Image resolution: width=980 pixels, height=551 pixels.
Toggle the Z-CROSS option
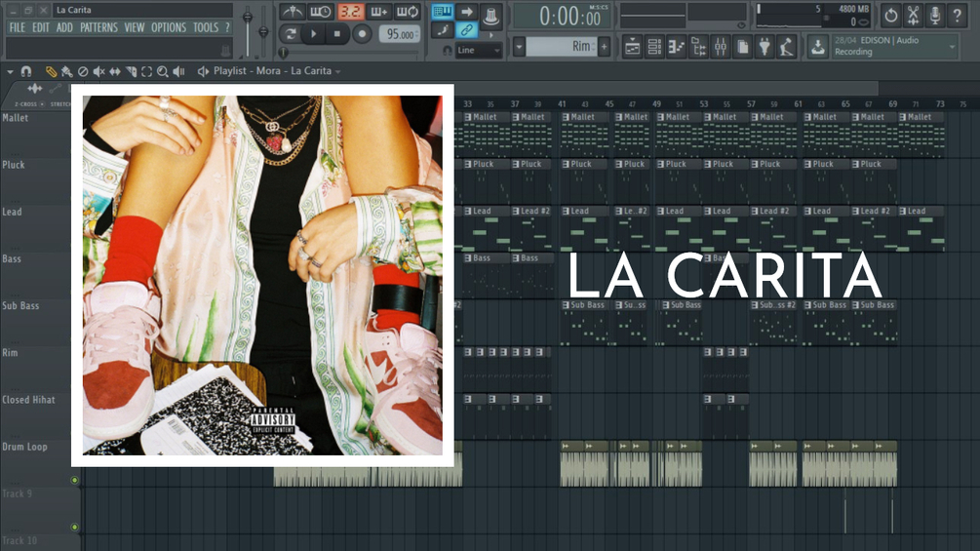coord(29,104)
